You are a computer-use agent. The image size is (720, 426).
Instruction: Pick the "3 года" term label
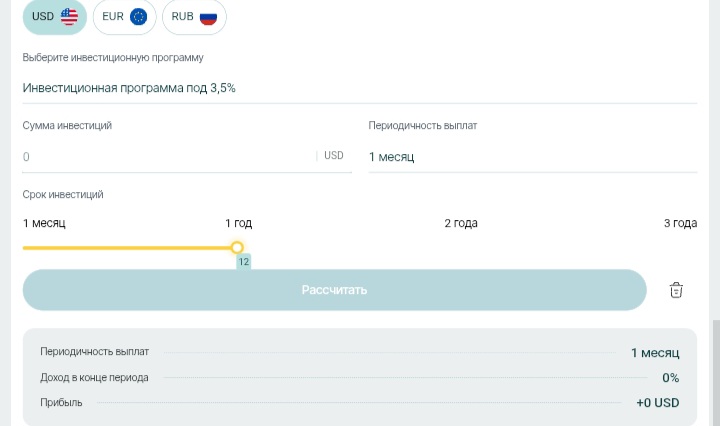pos(680,223)
